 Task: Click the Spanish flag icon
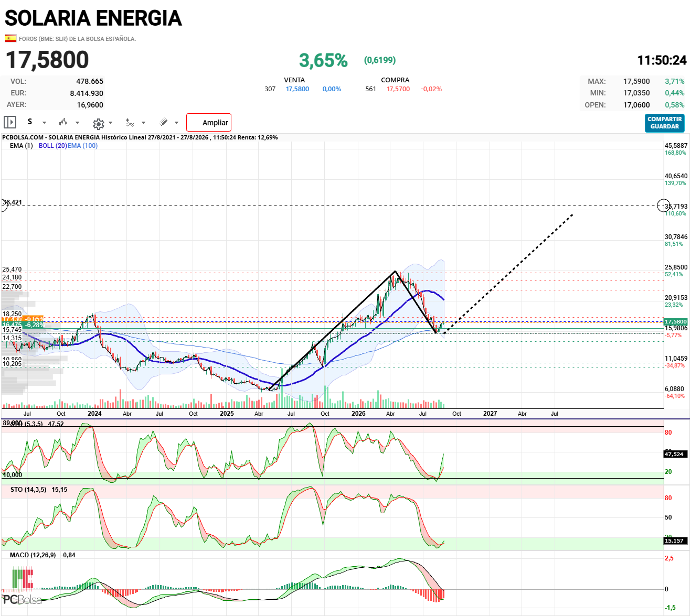click(x=10, y=38)
